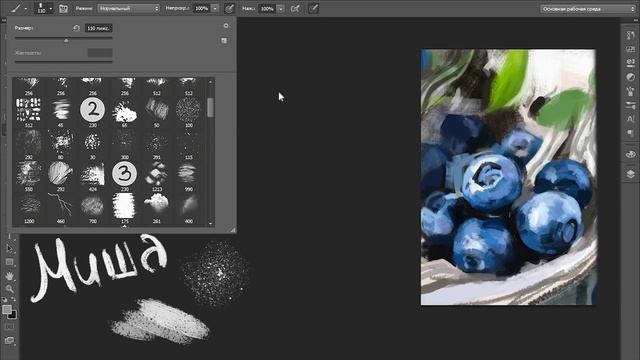
Task: Select the brush thumbnail marked with number 2
Action: click(93, 110)
